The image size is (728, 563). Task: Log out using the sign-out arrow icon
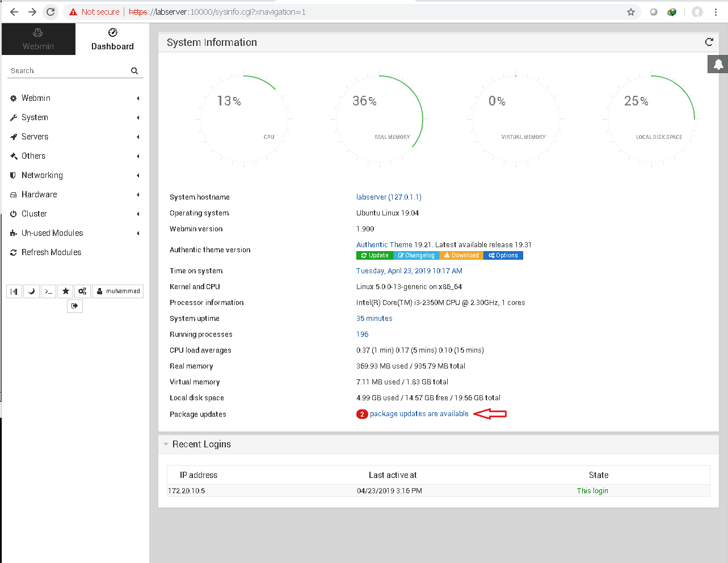tap(75, 306)
